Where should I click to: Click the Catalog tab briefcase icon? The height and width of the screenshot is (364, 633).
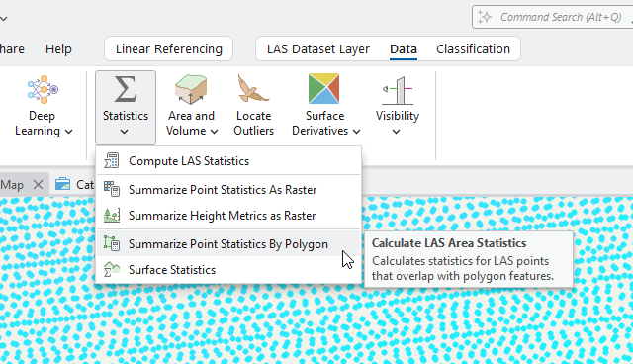point(62,184)
